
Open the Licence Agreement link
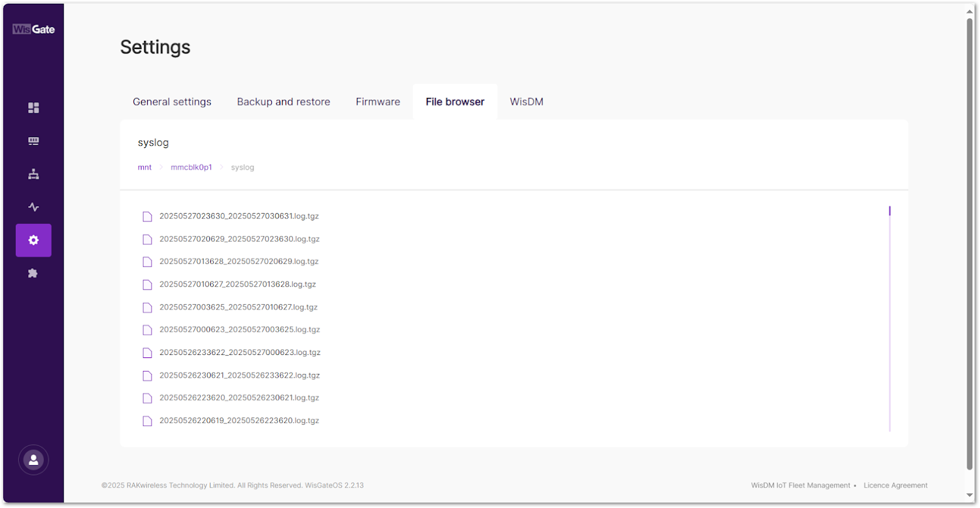[895, 485]
